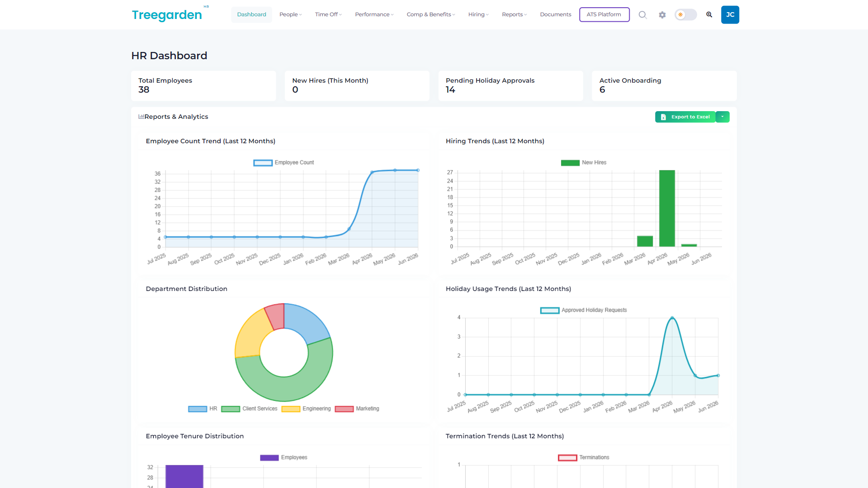
Task: Click 'Employee Count Trend (Last 12 Months)' heading
Action: 210,141
